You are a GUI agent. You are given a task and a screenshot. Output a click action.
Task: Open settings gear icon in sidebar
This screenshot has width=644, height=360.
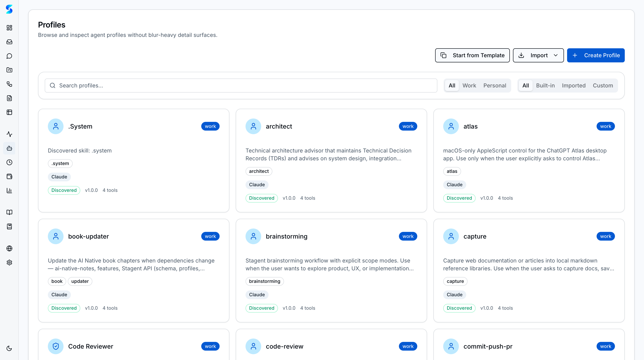pyautogui.click(x=9, y=263)
